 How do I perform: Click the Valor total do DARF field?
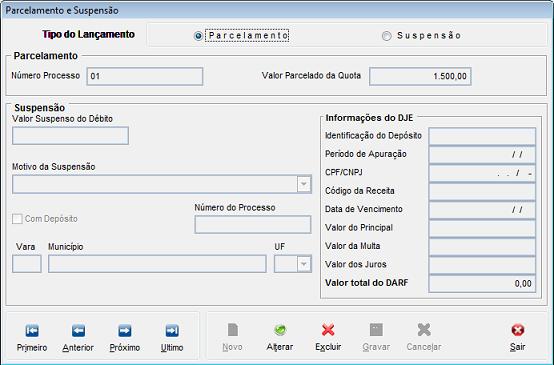[482, 283]
